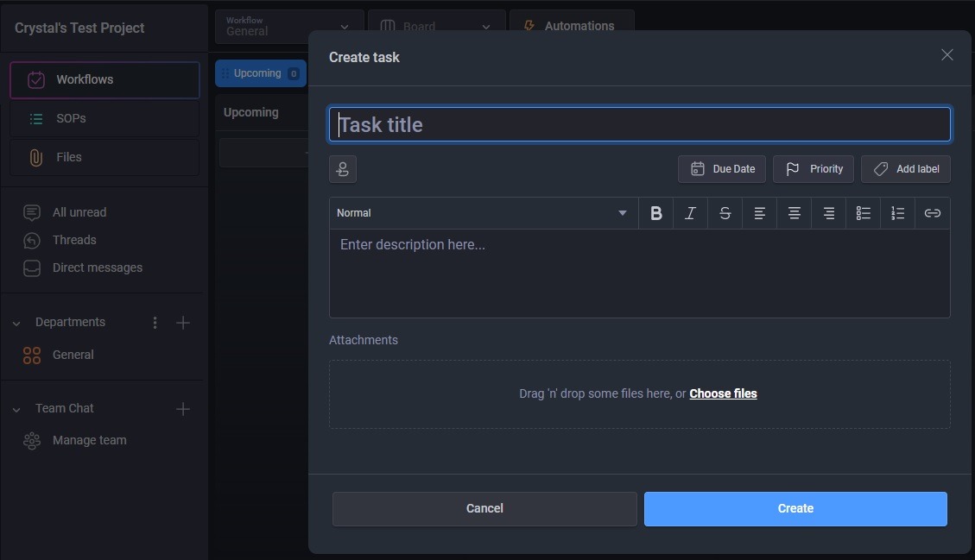Insert a hyperlink using the link icon
The width and height of the screenshot is (975, 560).
pyautogui.click(x=933, y=212)
